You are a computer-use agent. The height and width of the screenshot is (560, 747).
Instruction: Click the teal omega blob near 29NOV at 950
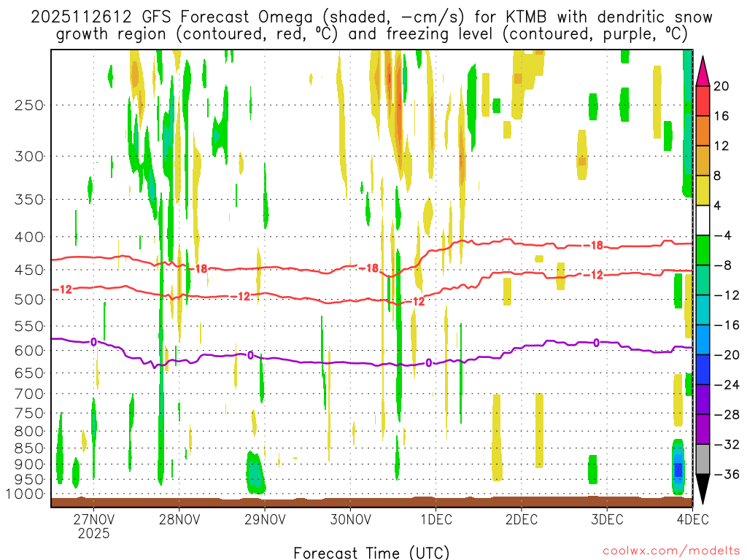(255, 474)
